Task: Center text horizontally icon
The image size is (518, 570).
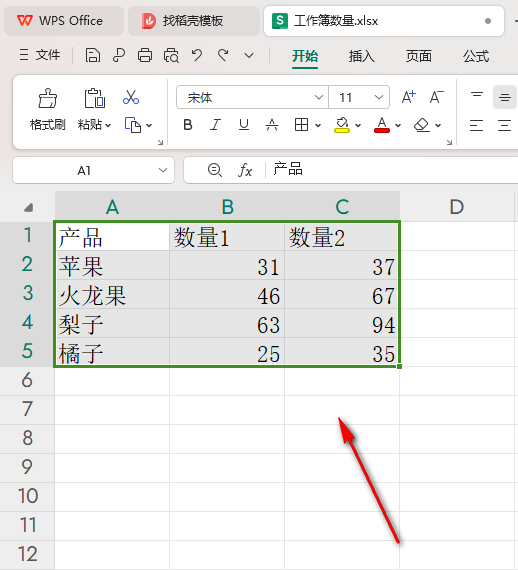Action: pos(505,125)
